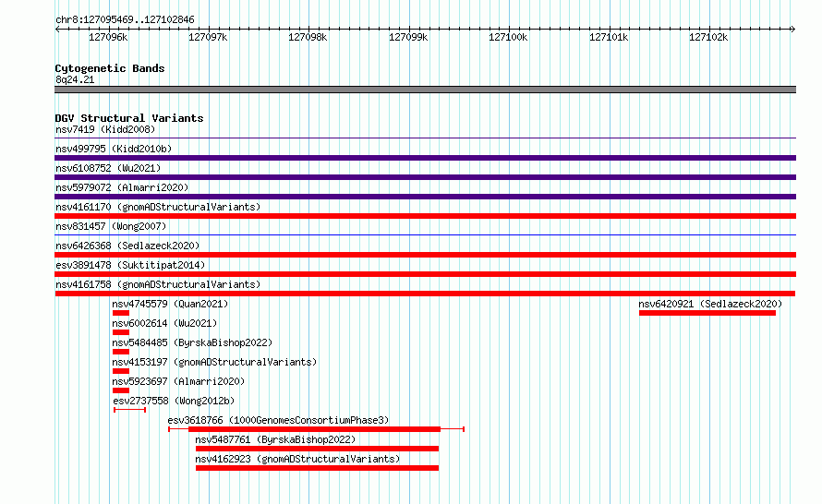The width and height of the screenshot is (822, 504).
Task: Click the 127096k ruler tick label
Action: coord(108,37)
